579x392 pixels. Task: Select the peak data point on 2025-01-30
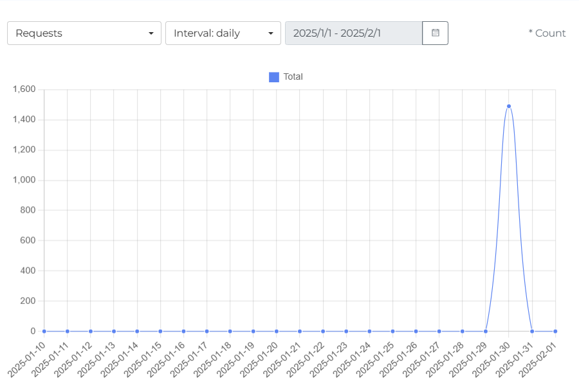[x=509, y=106]
